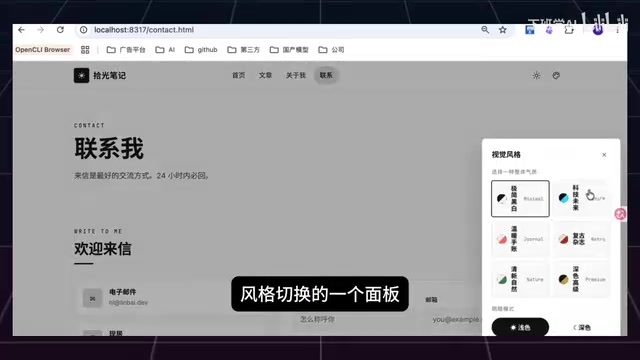The width and height of the screenshot is (640, 360).
Task: Select the 科技未来 style option
Action: 581,198
